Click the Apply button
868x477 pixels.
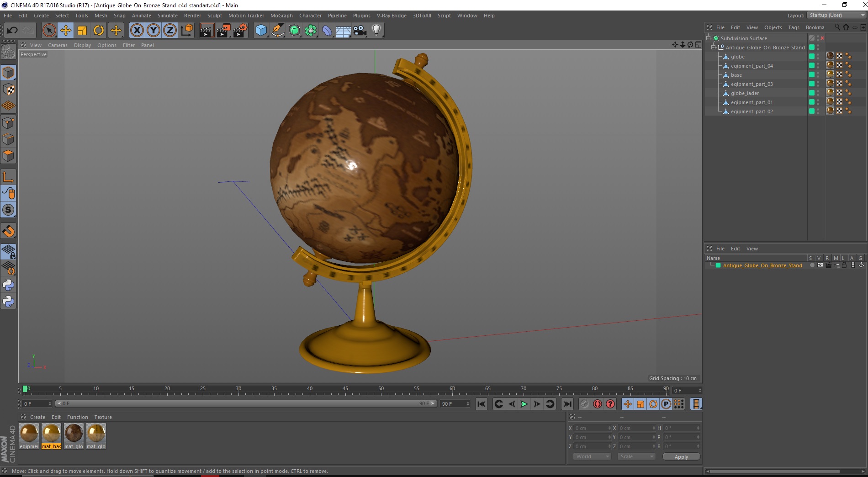pyautogui.click(x=681, y=457)
